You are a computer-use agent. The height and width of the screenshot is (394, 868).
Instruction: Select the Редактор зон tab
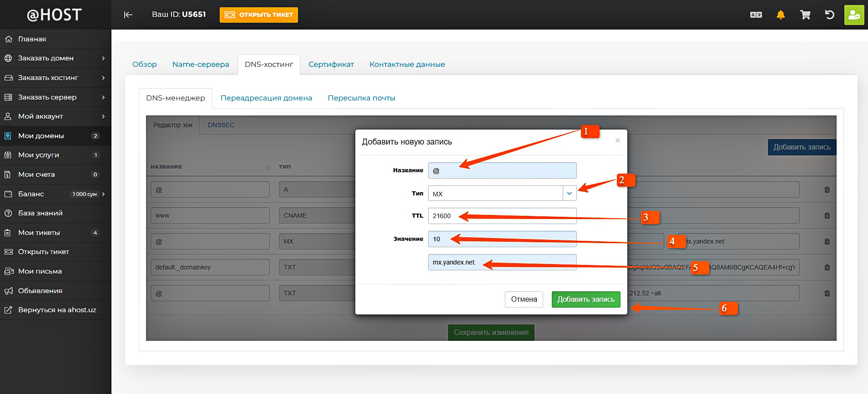tap(173, 125)
